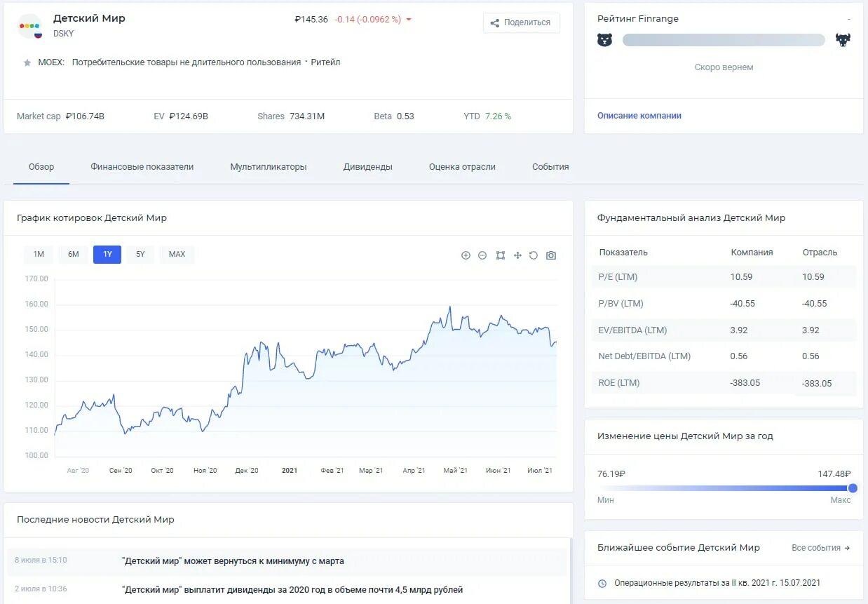
Task: Select the MAX chart range
Action: tap(177, 254)
